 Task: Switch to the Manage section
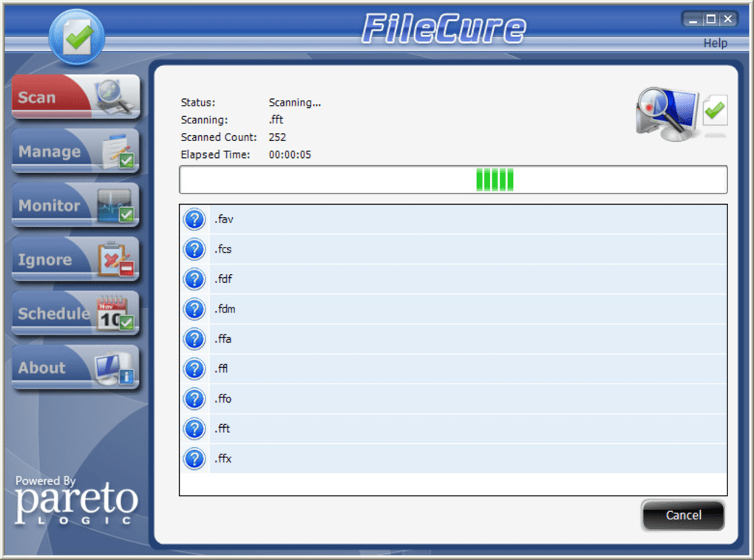coord(75,151)
